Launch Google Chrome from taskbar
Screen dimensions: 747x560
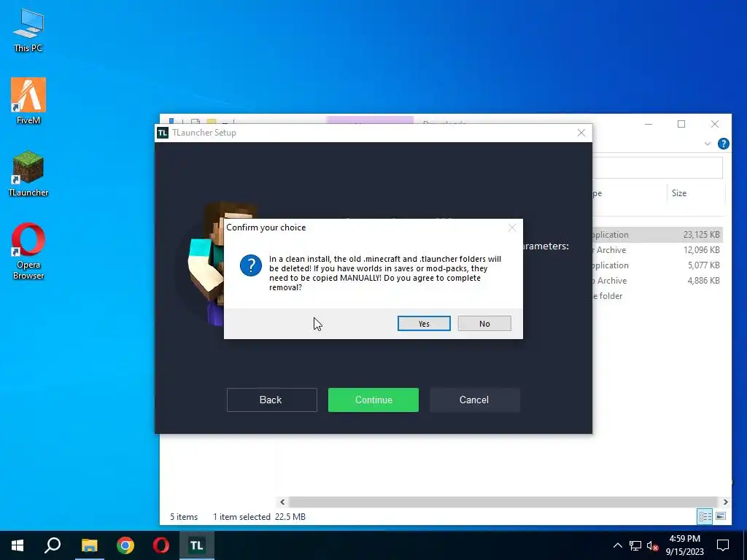125,545
